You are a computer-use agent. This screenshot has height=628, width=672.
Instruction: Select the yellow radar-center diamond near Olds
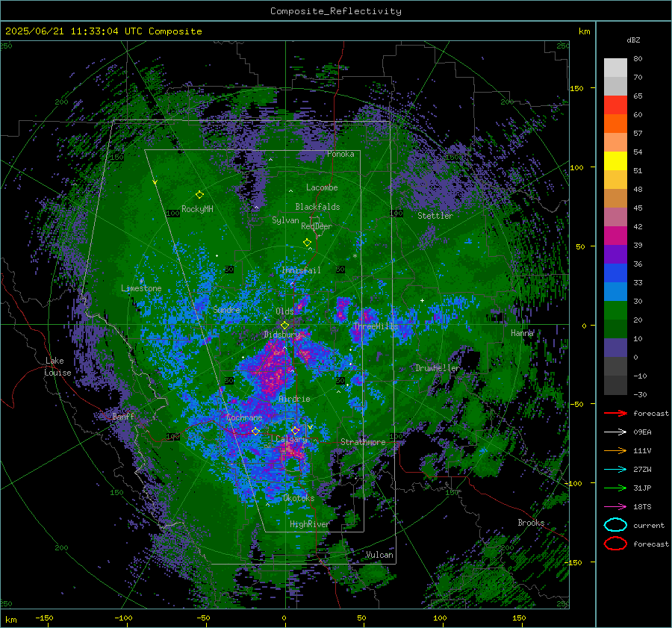coord(284,326)
